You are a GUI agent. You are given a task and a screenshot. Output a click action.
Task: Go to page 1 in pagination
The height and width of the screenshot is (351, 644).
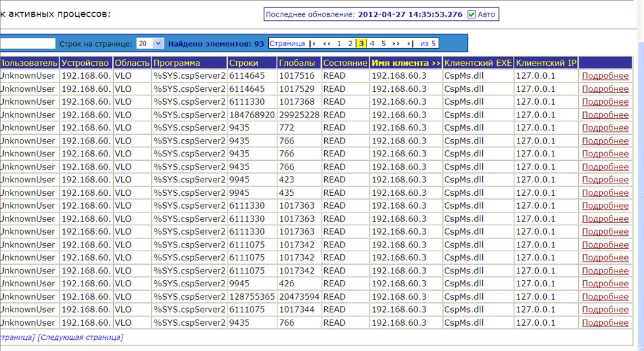click(339, 44)
